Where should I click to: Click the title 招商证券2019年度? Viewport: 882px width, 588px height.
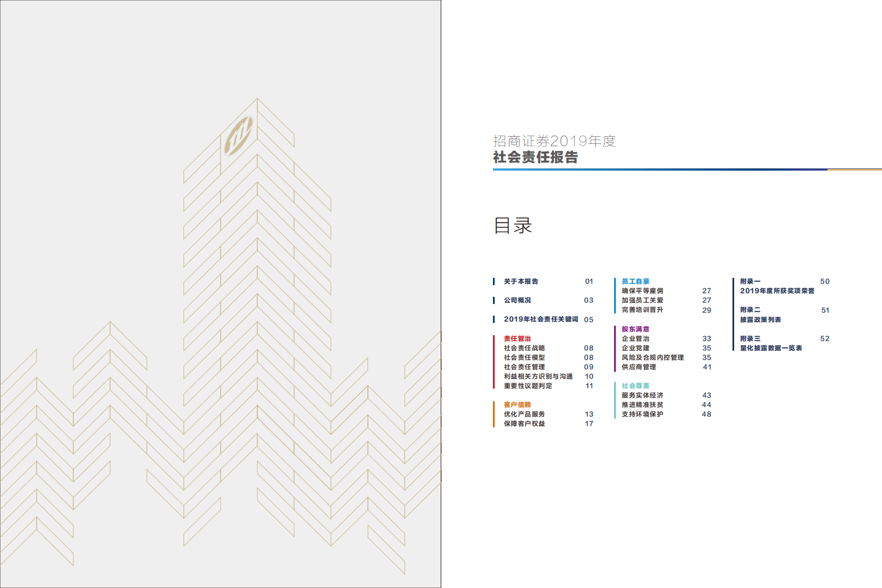click(555, 141)
